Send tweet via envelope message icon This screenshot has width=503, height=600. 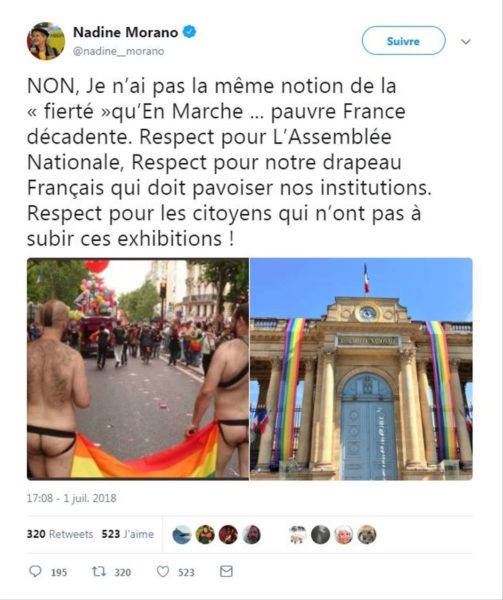226,571
